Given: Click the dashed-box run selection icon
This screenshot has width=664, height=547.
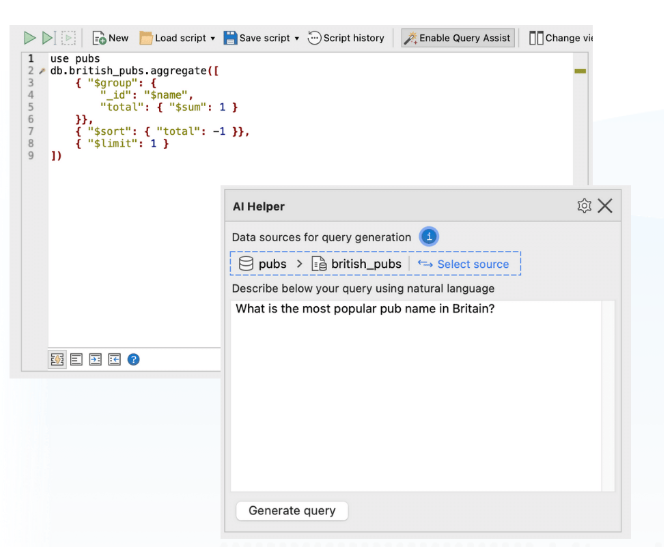Looking at the screenshot, I should (68, 38).
